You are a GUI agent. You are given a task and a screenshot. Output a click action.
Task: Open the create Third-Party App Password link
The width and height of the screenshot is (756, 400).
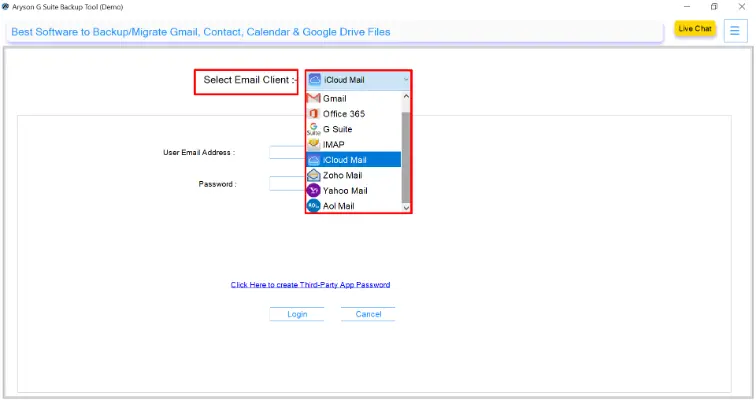click(310, 285)
